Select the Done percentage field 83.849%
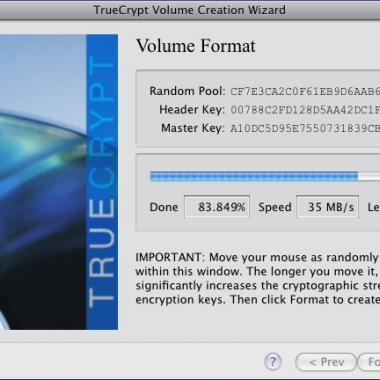Image resolution: width=380 pixels, height=380 pixels. (x=217, y=207)
